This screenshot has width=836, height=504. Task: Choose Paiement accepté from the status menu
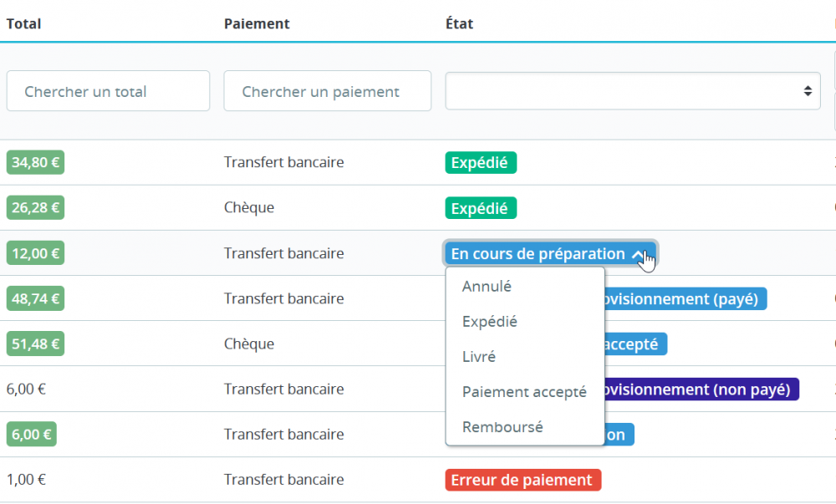(524, 392)
